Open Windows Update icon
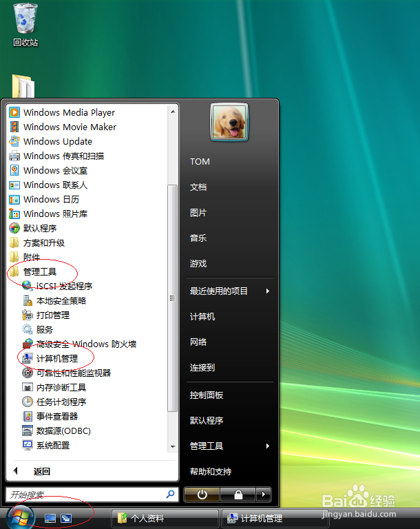This screenshot has width=420, height=529. tap(14, 141)
